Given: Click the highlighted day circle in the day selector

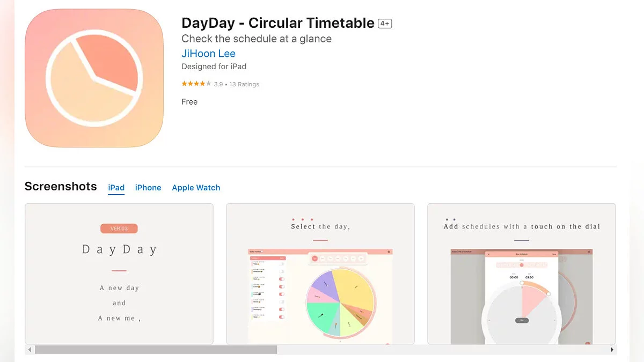Looking at the screenshot, I should pyautogui.click(x=314, y=258).
